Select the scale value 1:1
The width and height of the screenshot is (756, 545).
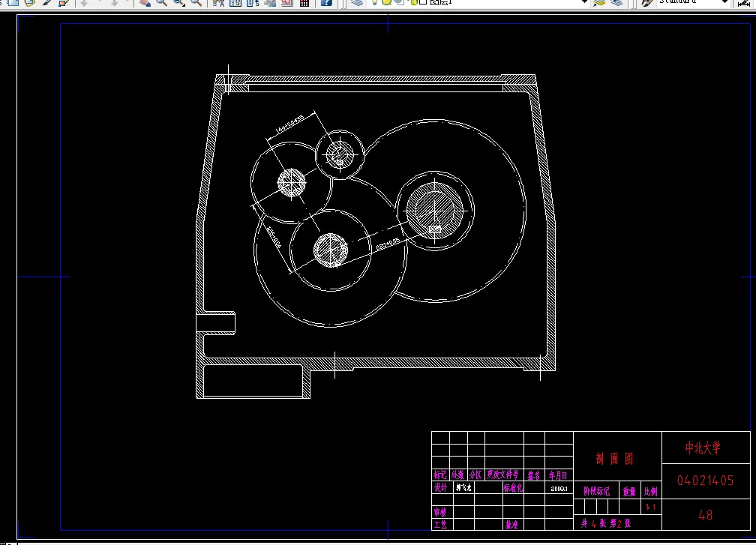click(650, 507)
